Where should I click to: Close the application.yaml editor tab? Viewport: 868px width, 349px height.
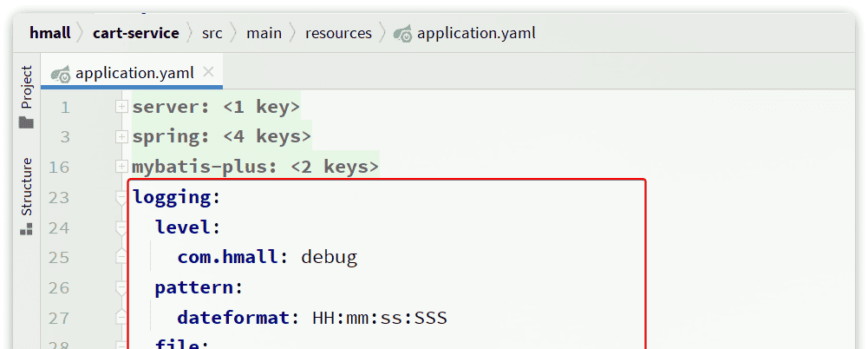(x=208, y=72)
